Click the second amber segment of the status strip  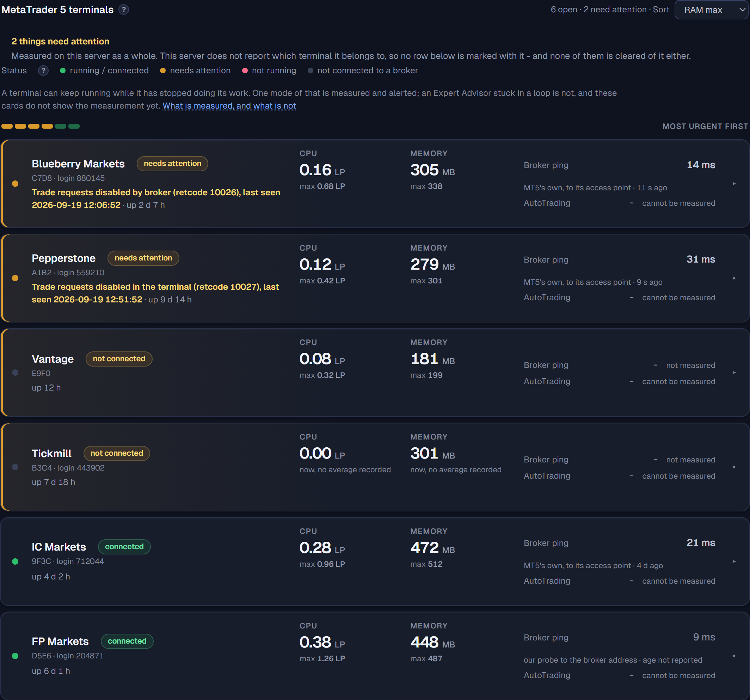(x=20, y=127)
